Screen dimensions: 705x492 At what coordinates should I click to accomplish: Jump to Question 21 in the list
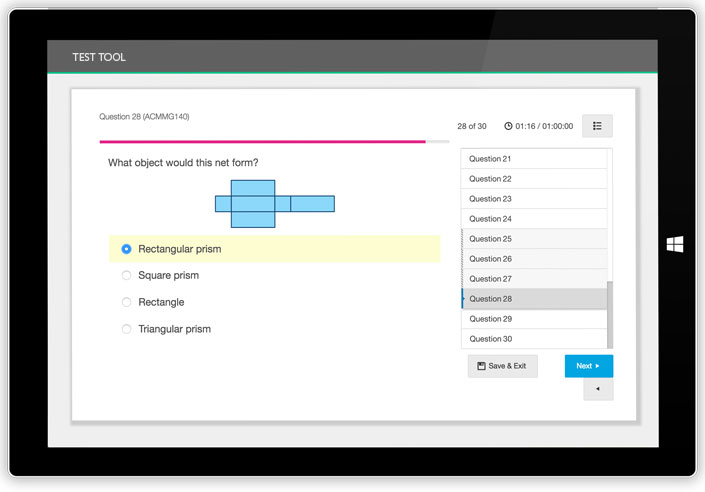click(x=534, y=159)
